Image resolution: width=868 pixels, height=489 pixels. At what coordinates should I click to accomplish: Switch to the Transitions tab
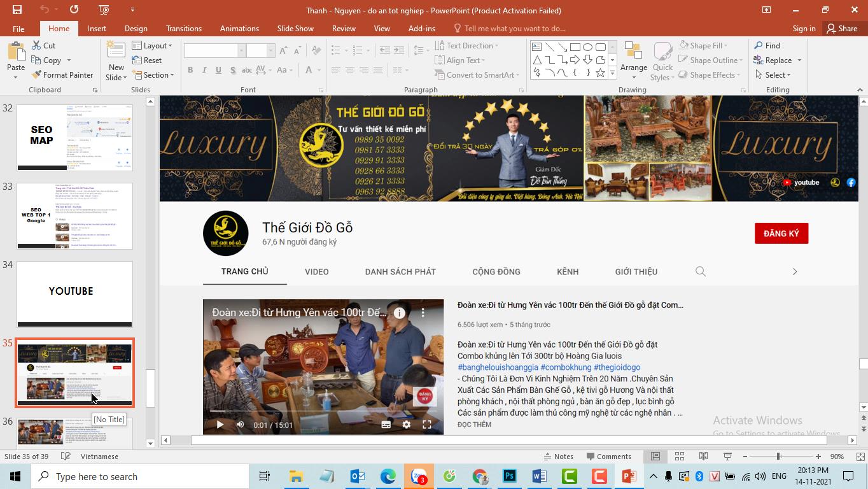coord(183,28)
